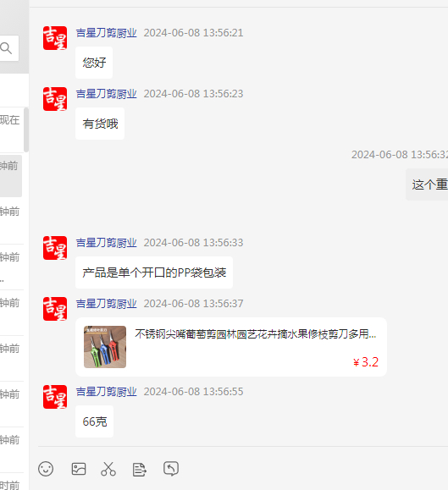Click the send image icon
This screenshot has width=448, height=490.
point(79,469)
